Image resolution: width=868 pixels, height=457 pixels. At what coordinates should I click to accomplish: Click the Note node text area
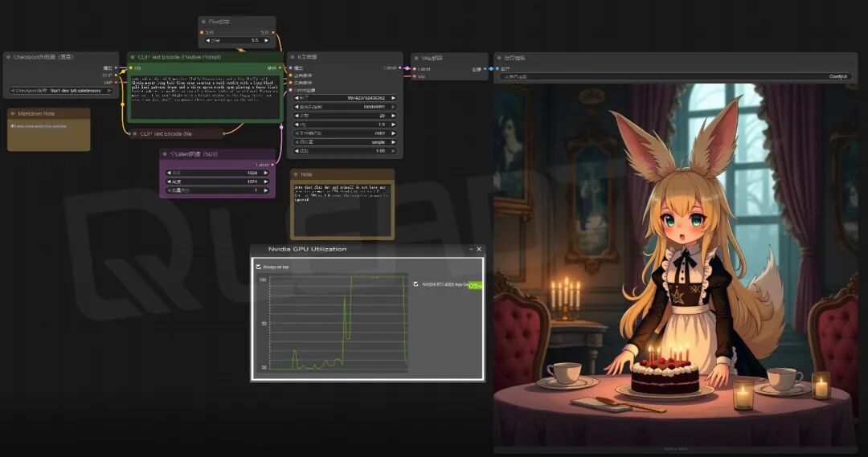[x=342, y=209]
